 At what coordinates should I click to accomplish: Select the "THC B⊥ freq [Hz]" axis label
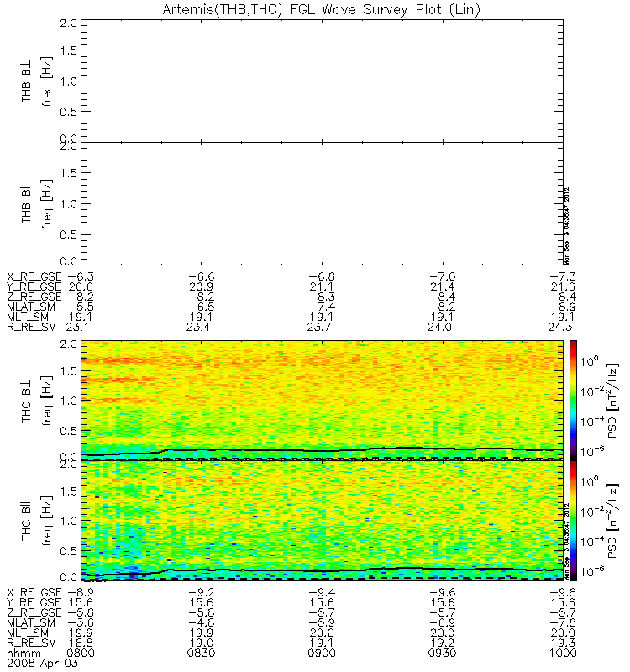click(36, 402)
